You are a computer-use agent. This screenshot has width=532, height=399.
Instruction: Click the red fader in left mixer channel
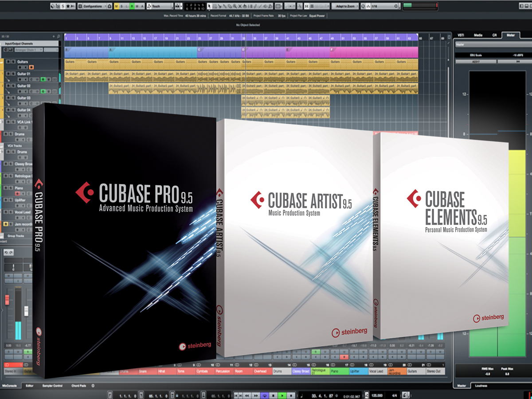coord(7,300)
